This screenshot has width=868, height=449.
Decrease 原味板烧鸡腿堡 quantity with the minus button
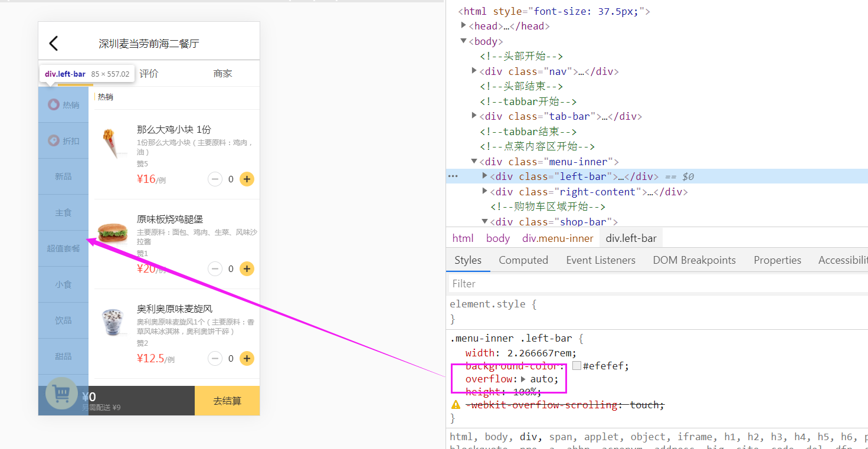pyautogui.click(x=215, y=268)
